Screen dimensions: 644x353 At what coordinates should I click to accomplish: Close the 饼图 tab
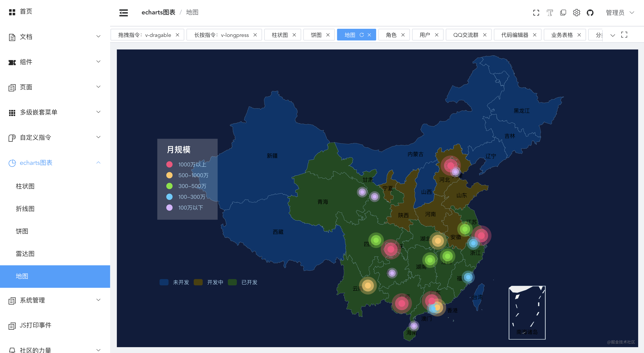pyautogui.click(x=328, y=35)
